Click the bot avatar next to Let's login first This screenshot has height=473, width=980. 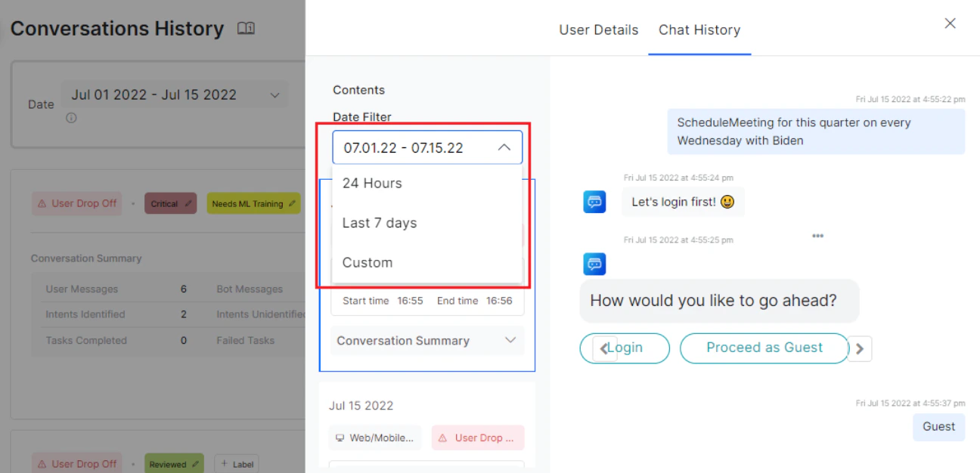coord(594,202)
